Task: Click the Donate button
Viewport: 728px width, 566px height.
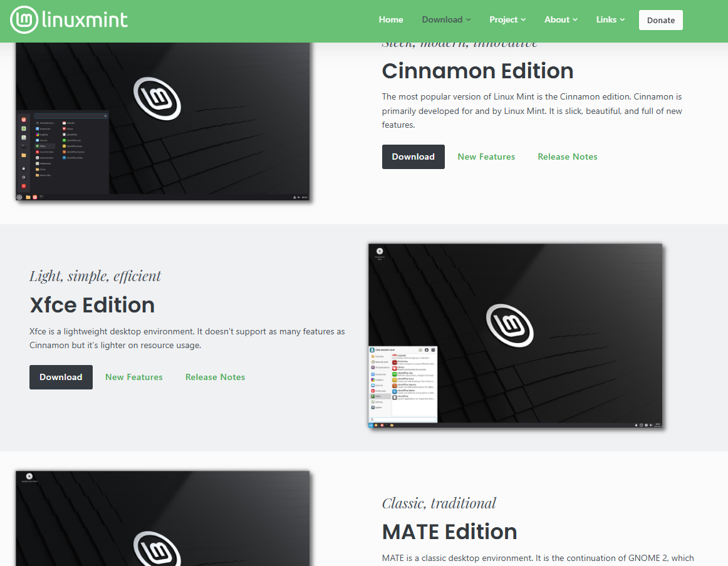Action: [x=660, y=19]
